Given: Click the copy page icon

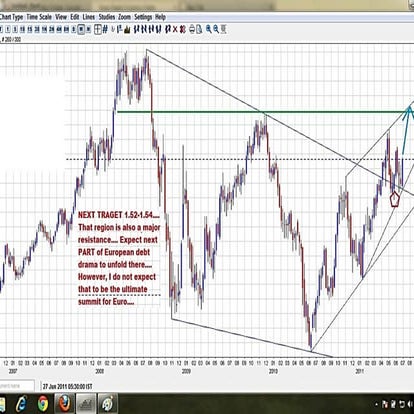Looking at the screenshot, I should click(x=199, y=30).
